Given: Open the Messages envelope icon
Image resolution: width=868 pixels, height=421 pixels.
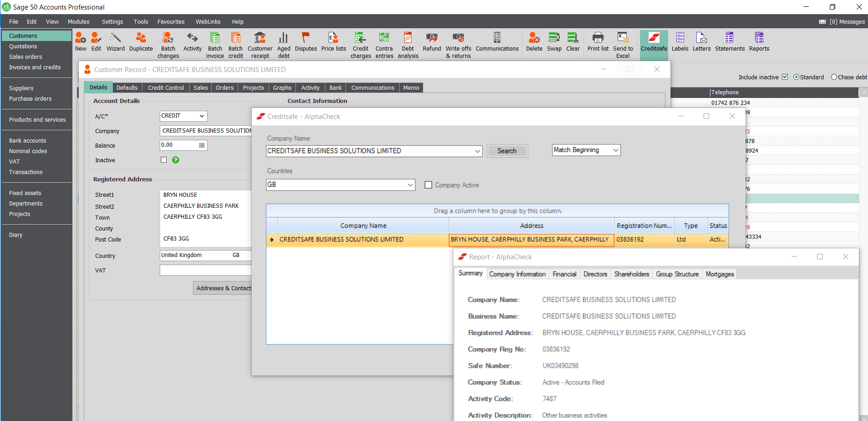Looking at the screenshot, I should pos(822,22).
